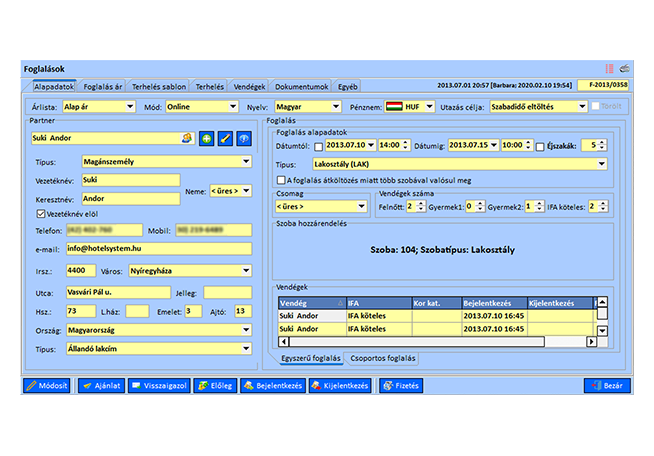
Task: Click the Módosít button
Action: 47,385
